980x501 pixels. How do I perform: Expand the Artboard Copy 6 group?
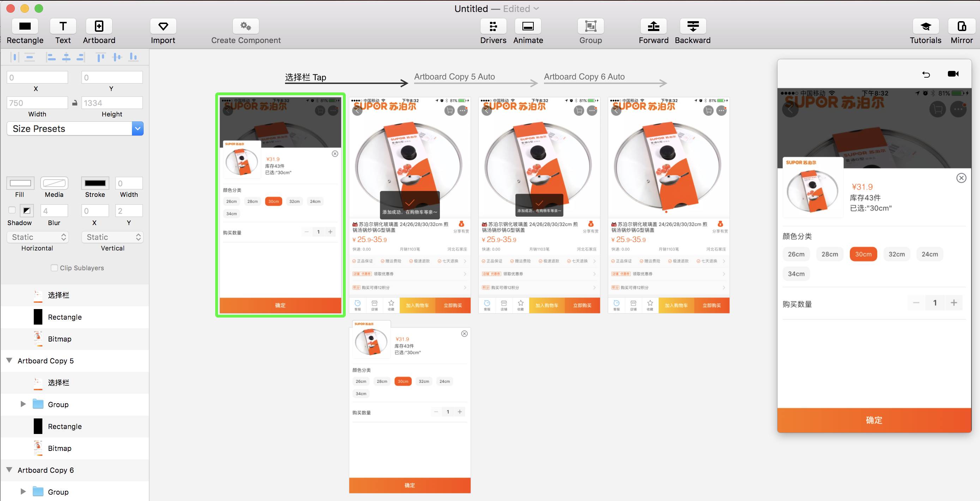[x=24, y=491]
